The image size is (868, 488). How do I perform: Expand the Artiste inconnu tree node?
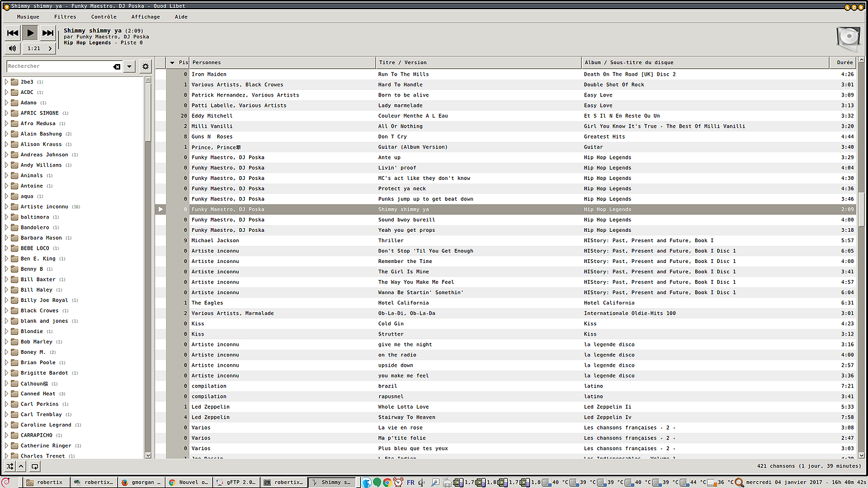coord(7,207)
